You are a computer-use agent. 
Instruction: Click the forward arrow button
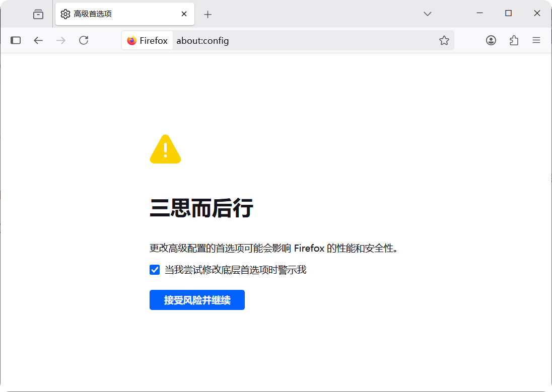tap(61, 40)
